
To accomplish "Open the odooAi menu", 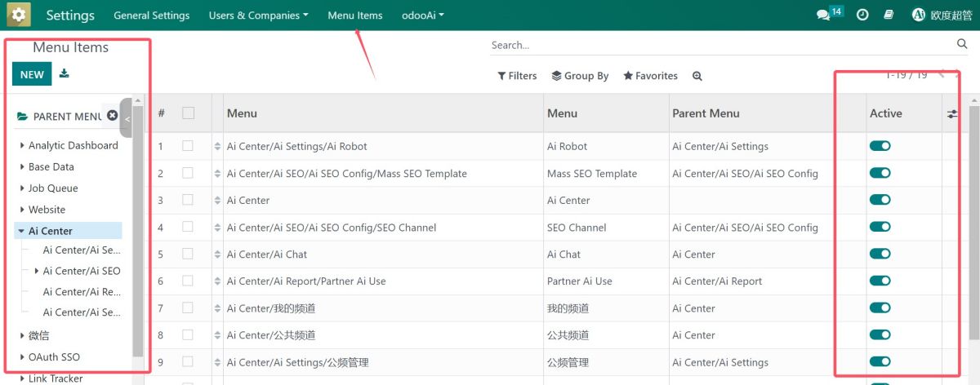I will (422, 15).
